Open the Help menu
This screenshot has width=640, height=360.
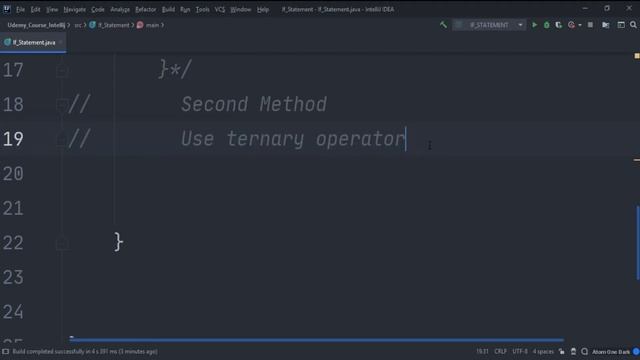(263, 9)
